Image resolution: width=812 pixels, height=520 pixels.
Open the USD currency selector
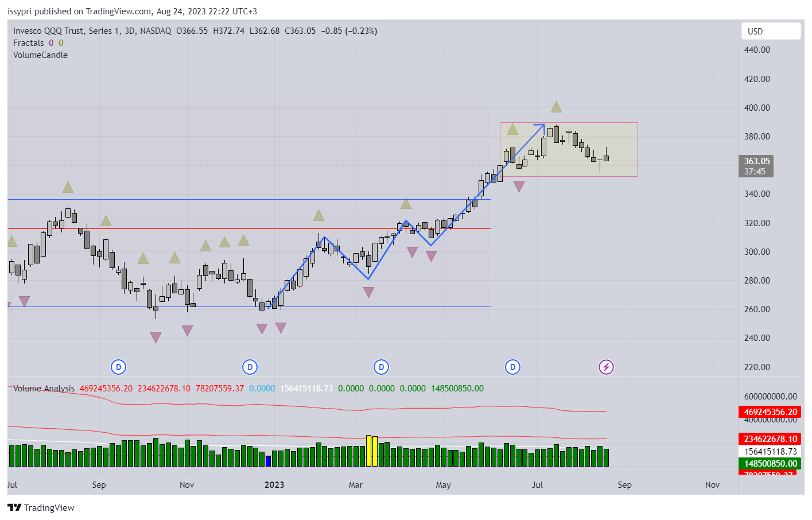(771, 31)
